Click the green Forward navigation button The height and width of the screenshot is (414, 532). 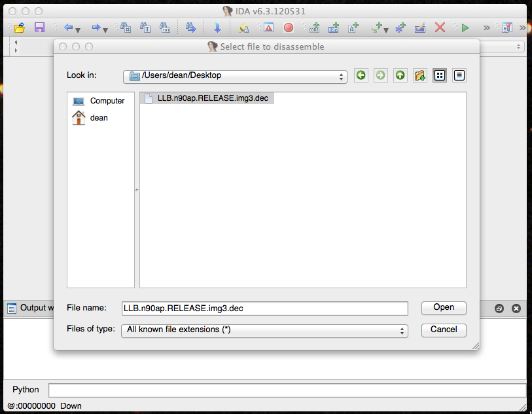pyautogui.click(x=381, y=75)
